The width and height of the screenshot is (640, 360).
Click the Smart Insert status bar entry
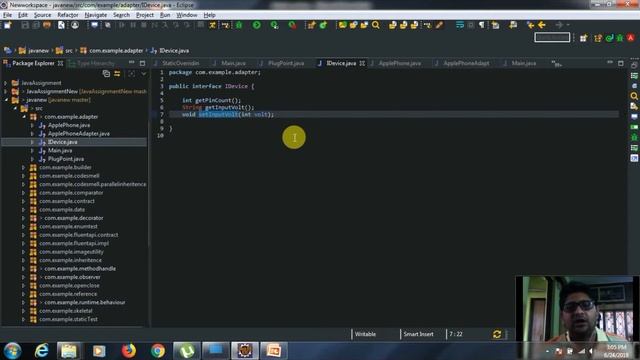pos(418,334)
